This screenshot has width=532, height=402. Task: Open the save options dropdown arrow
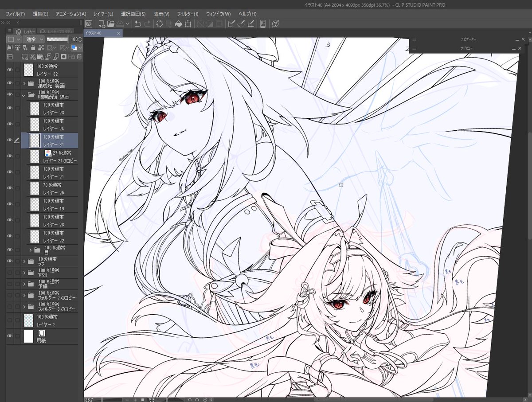127,24
